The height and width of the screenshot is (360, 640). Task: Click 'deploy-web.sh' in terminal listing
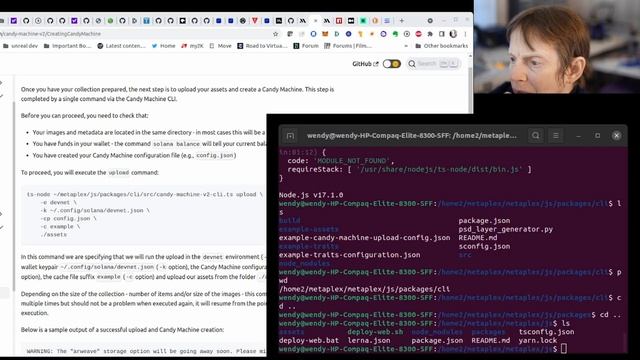[x=375, y=332]
